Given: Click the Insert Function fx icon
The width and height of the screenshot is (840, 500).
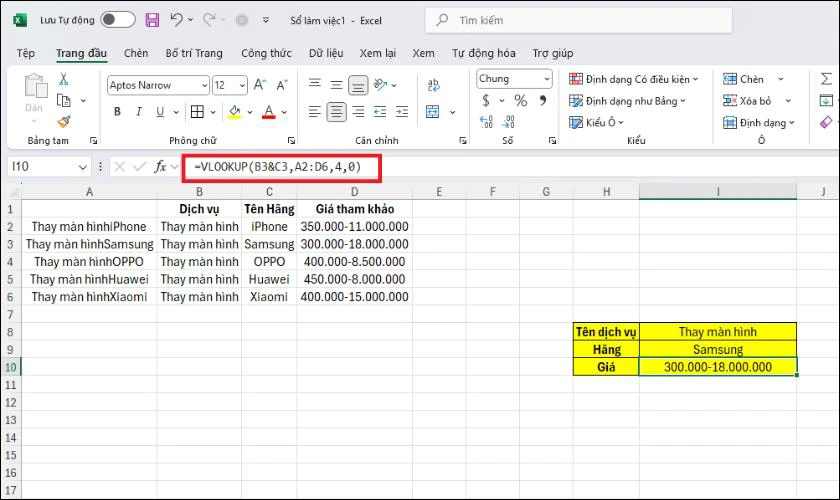Looking at the screenshot, I should [160, 167].
